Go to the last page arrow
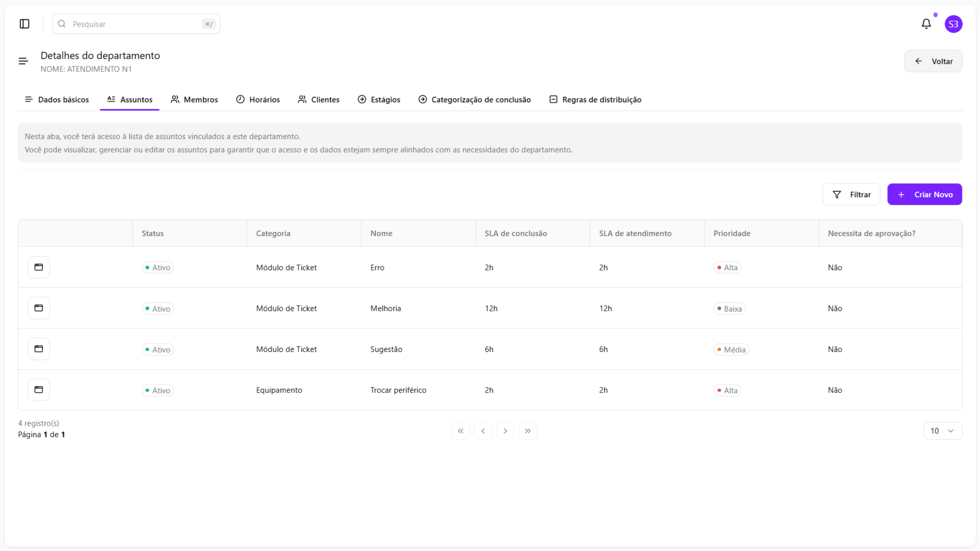The height and width of the screenshot is (551, 980). click(x=528, y=431)
